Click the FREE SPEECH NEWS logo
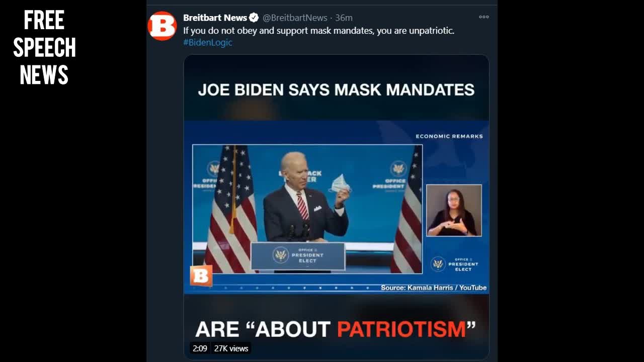644x362 pixels. (x=44, y=48)
